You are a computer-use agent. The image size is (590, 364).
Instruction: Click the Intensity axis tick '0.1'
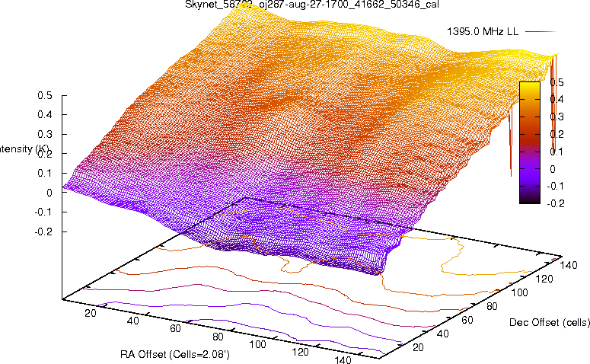pos(45,173)
